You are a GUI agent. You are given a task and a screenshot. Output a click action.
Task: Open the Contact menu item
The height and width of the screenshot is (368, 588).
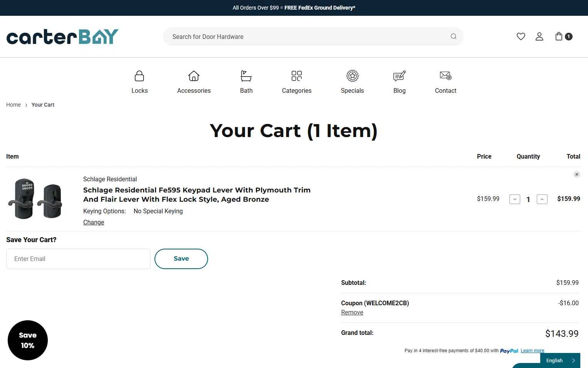(x=446, y=90)
